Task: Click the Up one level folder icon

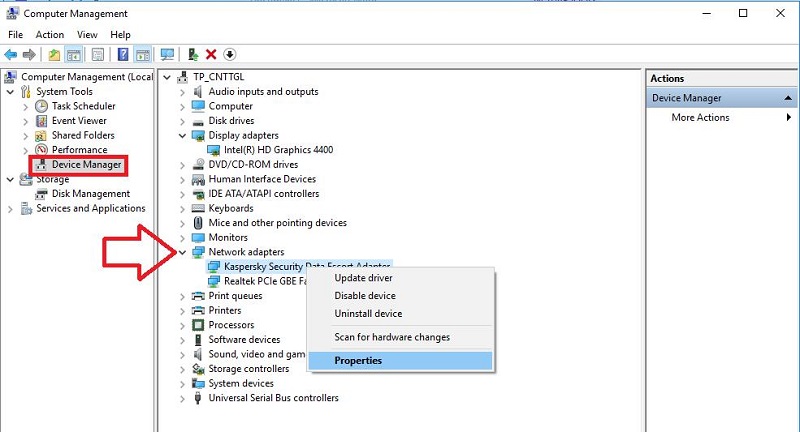Action: point(54,55)
